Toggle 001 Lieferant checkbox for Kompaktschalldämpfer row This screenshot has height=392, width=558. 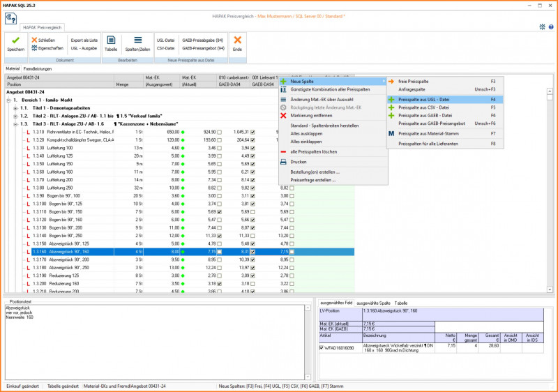[x=252, y=140]
